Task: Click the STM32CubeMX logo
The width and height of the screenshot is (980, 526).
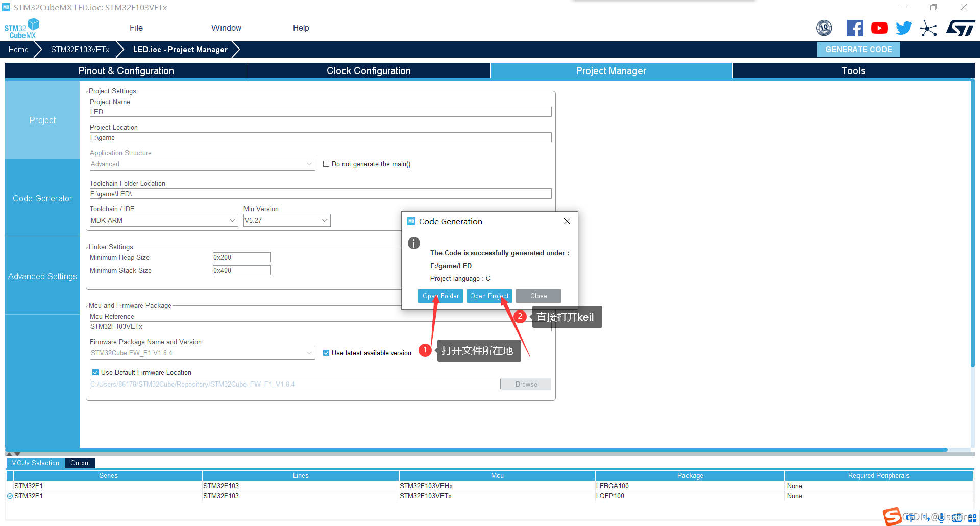Action: pyautogui.click(x=22, y=28)
